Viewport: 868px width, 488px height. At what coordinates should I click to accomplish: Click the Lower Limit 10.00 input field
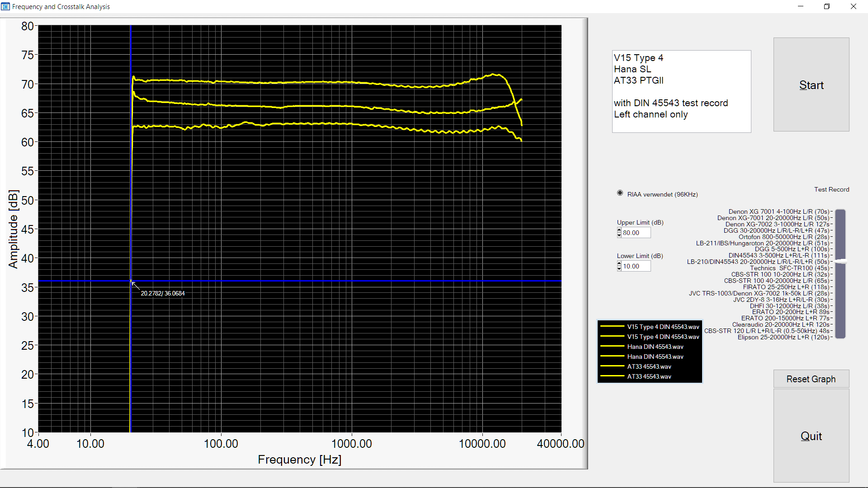(636, 266)
